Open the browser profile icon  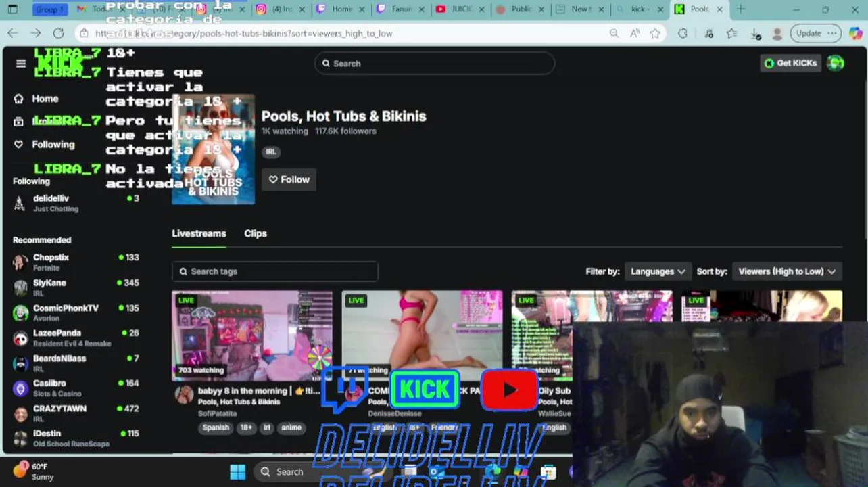[x=777, y=33]
